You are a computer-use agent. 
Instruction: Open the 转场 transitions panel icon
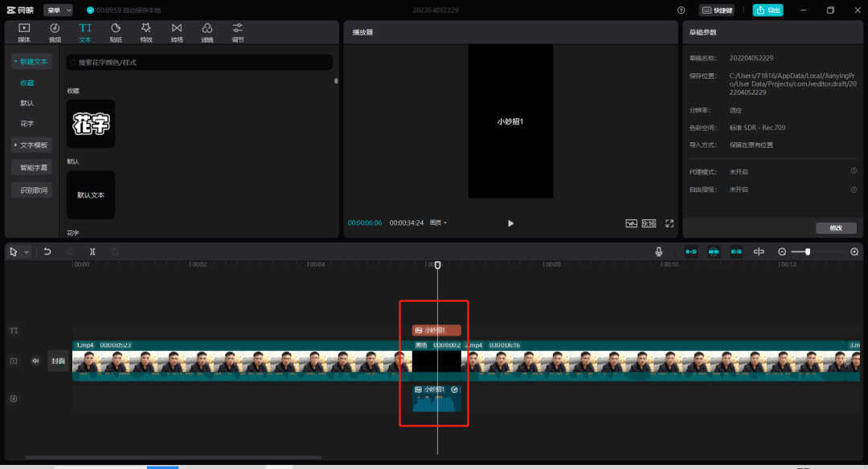pyautogui.click(x=177, y=32)
